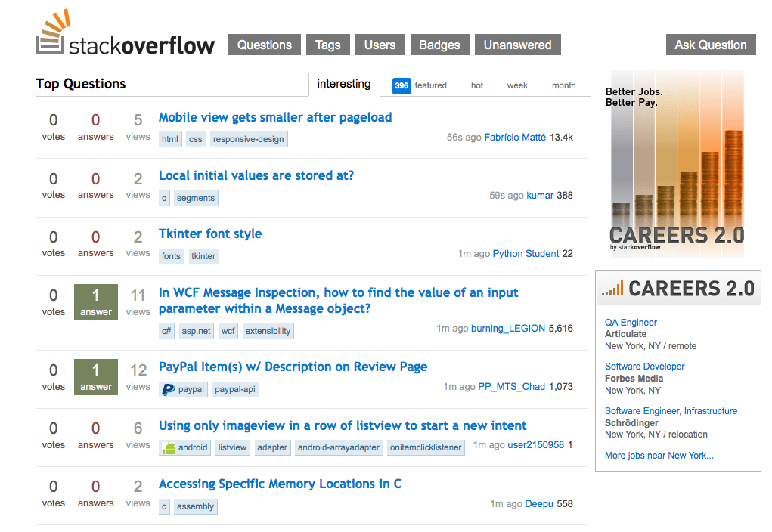Screen dimensions: 772x532
Task: Click the '5 views' count
Action: click(x=138, y=127)
